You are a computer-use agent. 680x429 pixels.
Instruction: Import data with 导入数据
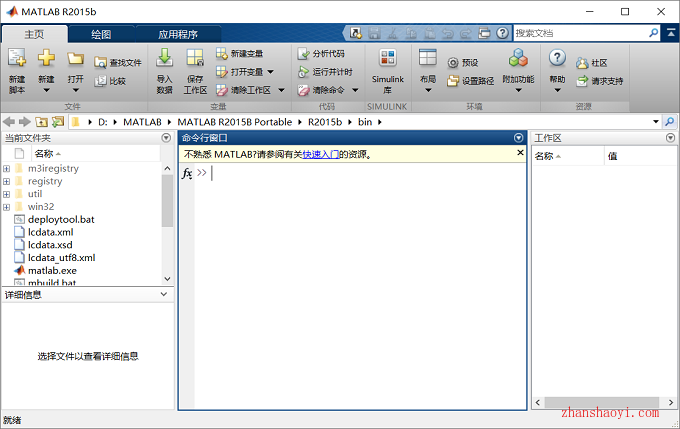pyautogui.click(x=164, y=71)
